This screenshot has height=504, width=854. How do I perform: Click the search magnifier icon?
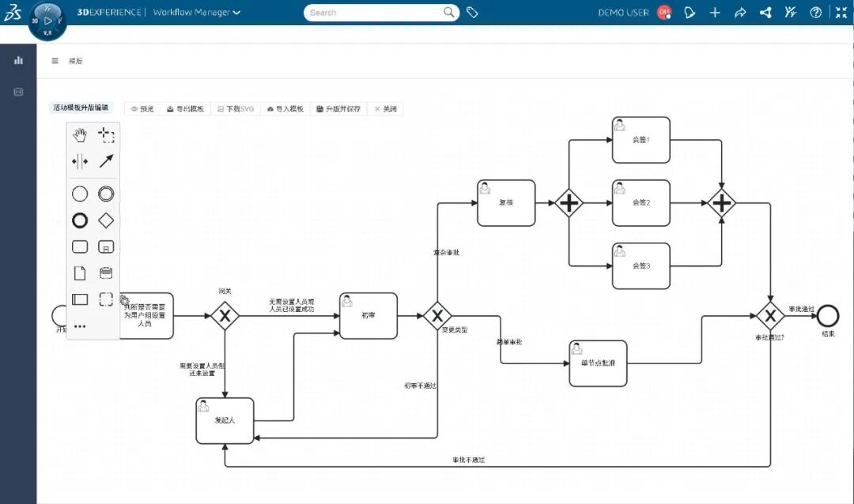[x=449, y=12]
